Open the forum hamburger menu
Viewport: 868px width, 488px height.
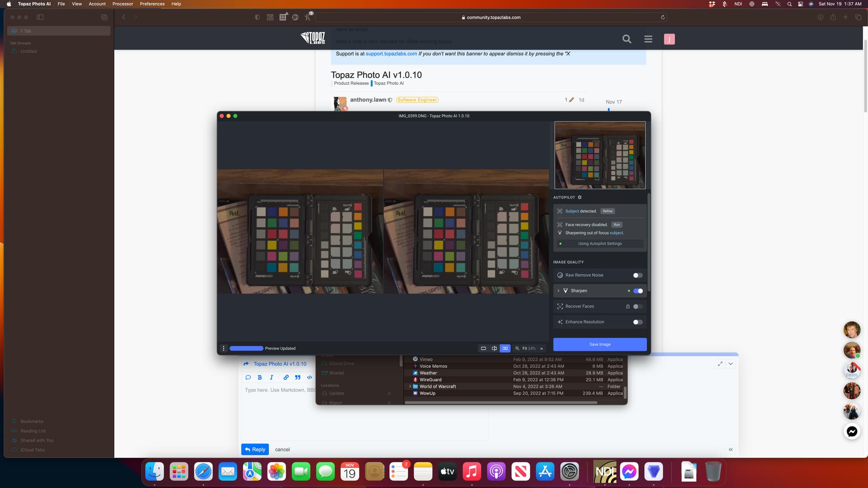[x=648, y=39]
